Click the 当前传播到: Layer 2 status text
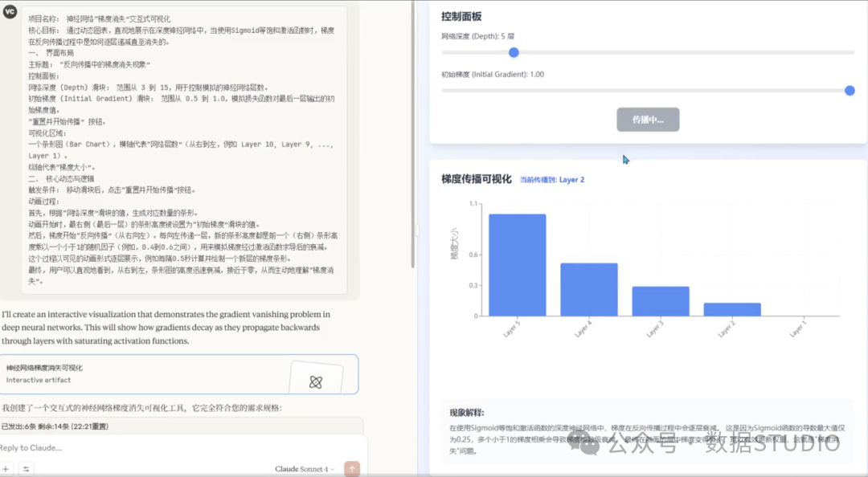The image size is (868, 477). tap(552, 180)
